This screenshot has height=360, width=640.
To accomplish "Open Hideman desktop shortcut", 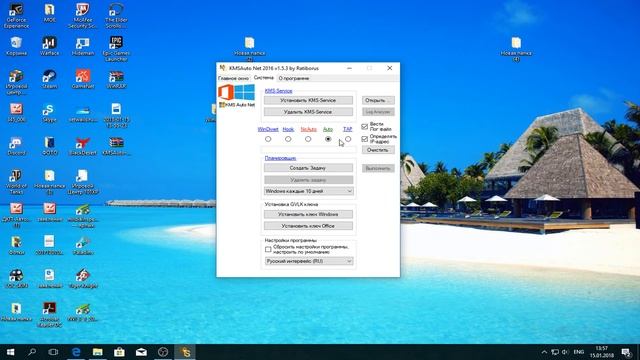I will [82, 46].
